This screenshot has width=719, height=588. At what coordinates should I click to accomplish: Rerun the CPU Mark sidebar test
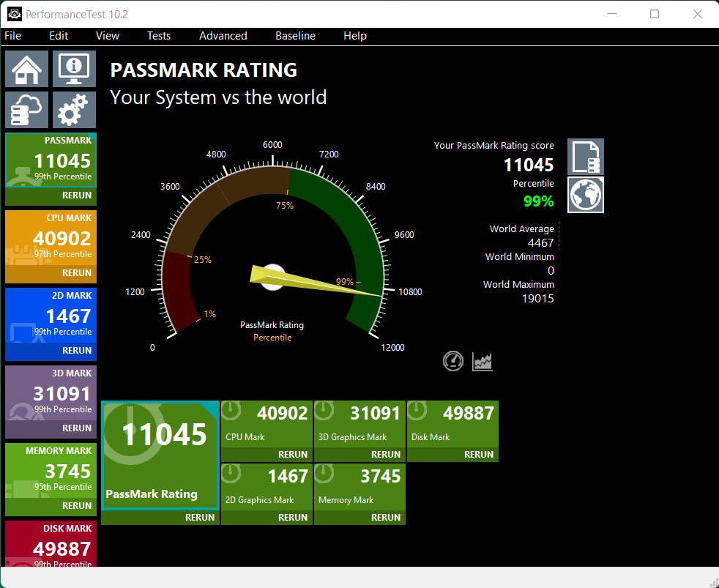pos(76,272)
